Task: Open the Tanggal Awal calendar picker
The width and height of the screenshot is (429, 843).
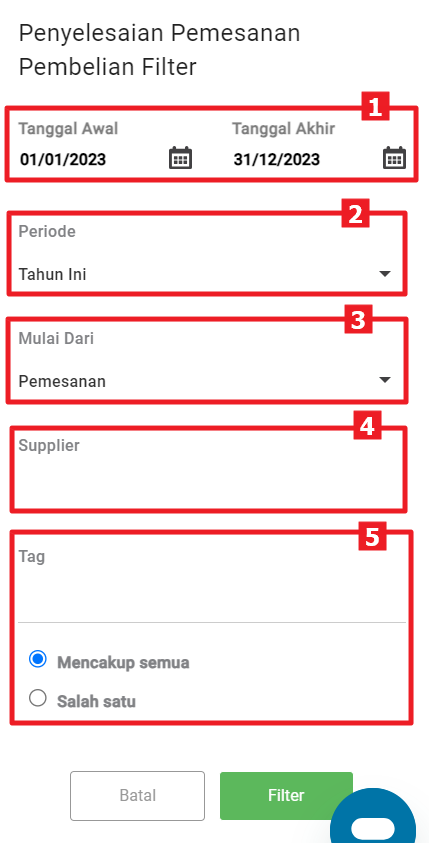Action: click(x=181, y=158)
